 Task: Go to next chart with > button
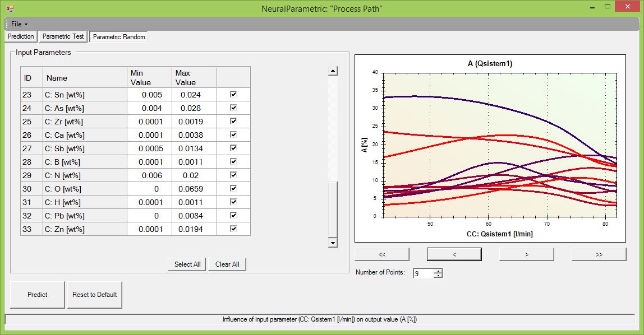[x=526, y=254]
